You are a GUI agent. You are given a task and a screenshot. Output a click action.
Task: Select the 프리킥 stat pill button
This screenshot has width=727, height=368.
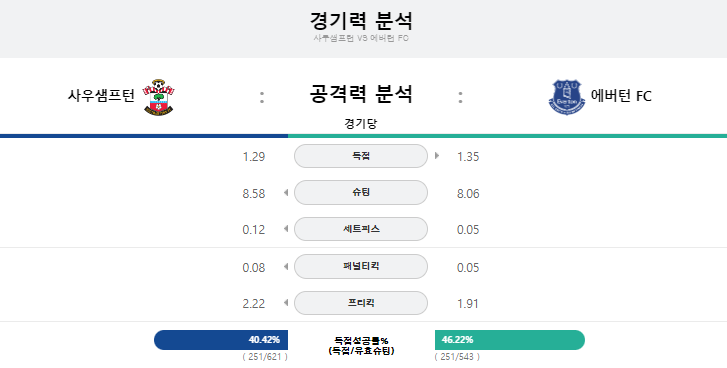coord(361,303)
